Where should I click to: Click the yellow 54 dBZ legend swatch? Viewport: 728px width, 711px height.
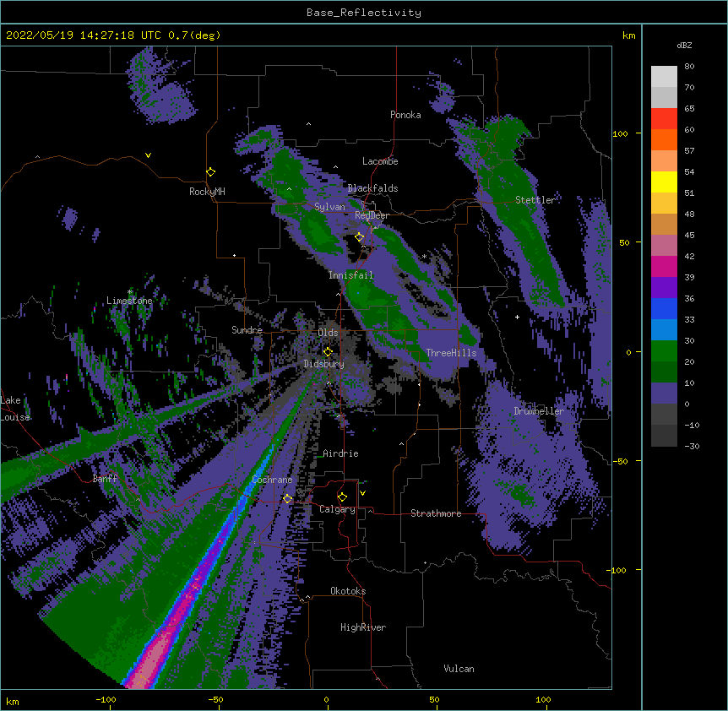664,182
